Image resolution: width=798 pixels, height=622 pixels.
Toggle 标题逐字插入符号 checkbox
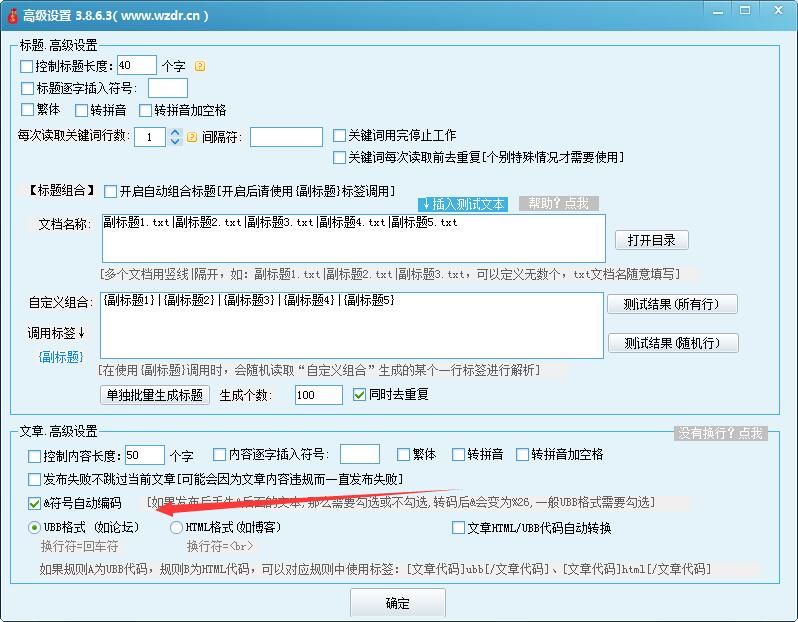coord(27,89)
